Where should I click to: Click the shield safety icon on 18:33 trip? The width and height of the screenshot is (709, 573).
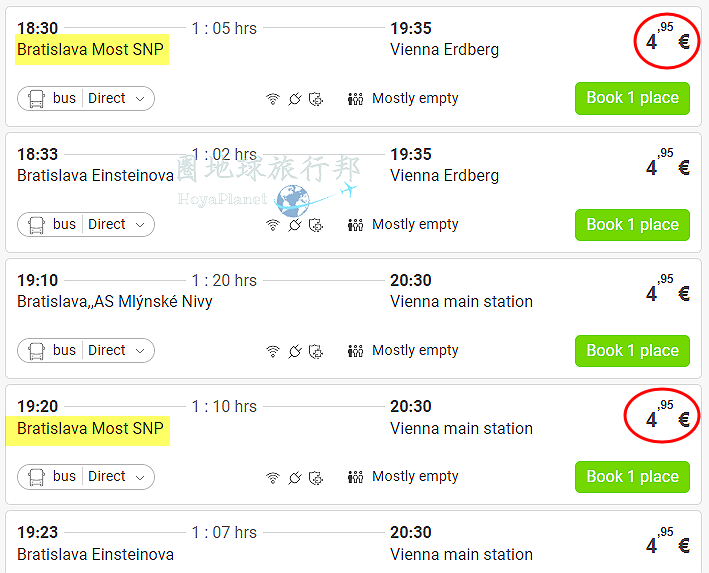click(316, 225)
